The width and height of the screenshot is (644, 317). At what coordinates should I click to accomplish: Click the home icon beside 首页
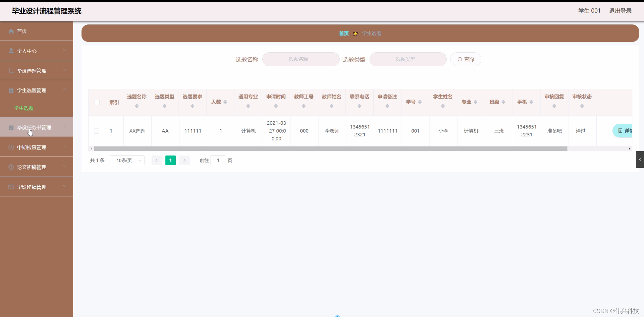pos(11,31)
